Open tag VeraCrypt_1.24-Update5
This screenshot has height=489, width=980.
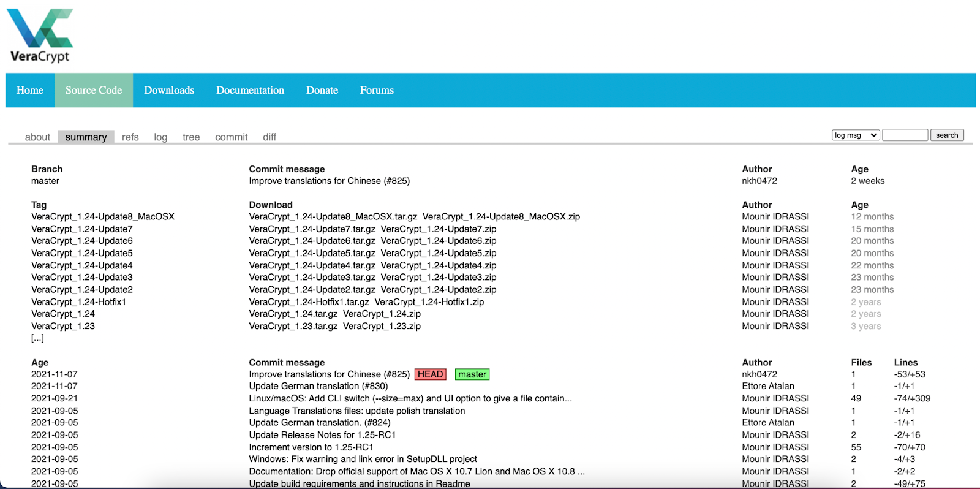(82, 253)
